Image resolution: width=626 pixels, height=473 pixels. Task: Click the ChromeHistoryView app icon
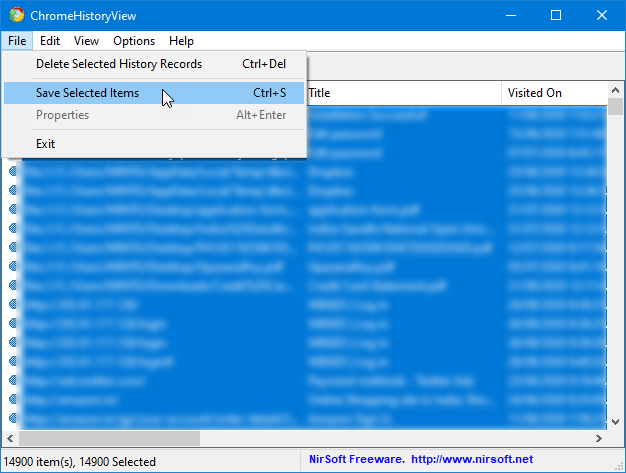pos(17,15)
